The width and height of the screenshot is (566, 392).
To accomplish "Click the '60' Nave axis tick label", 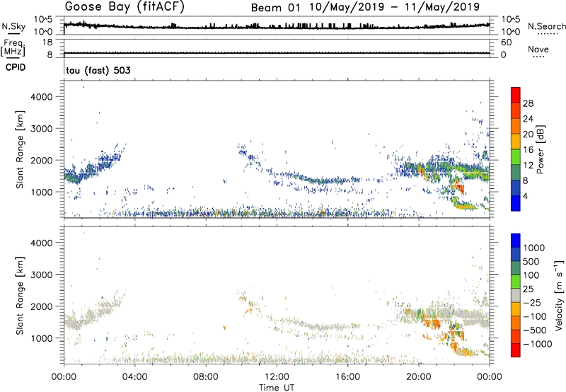I will click(507, 42).
